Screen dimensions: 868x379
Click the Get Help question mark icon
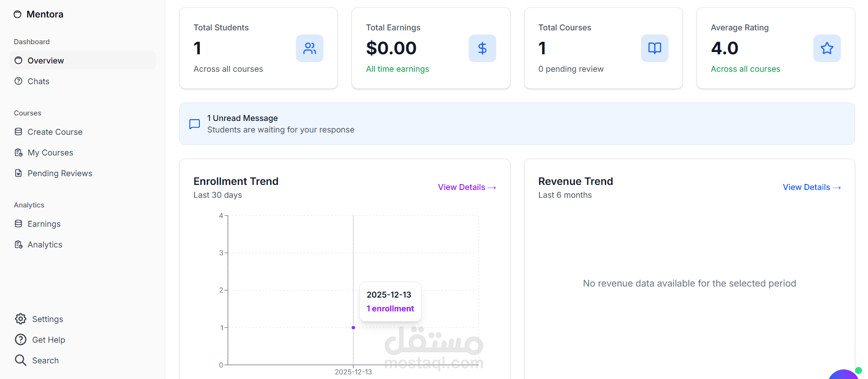pyautogui.click(x=21, y=339)
